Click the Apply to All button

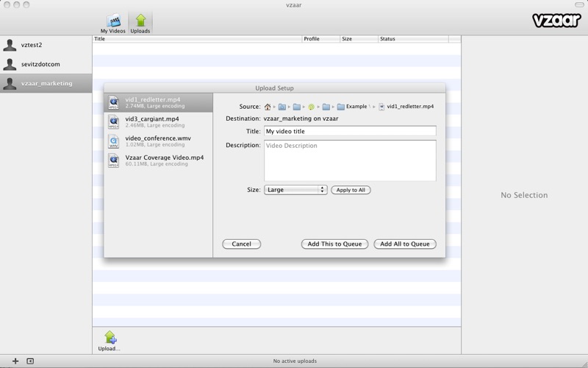(x=351, y=190)
